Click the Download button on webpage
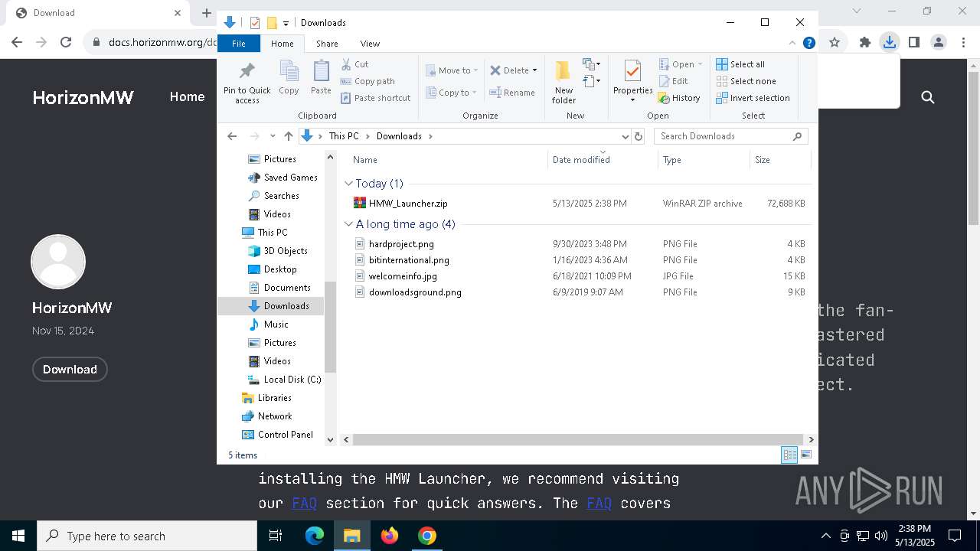The height and width of the screenshot is (551, 980). tap(70, 369)
